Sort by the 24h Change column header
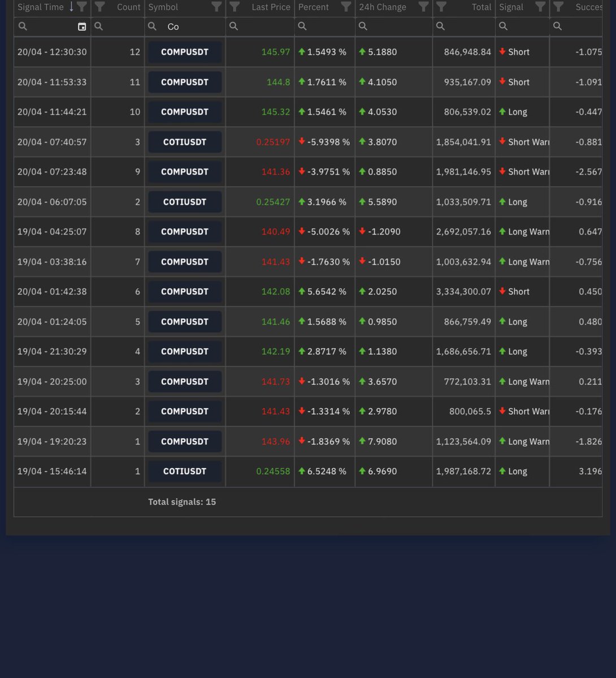This screenshot has width=616, height=678. pyautogui.click(x=383, y=7)
